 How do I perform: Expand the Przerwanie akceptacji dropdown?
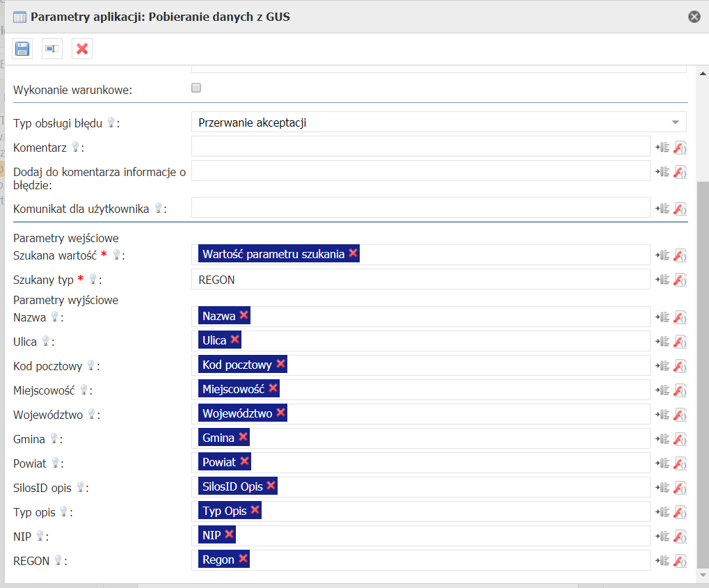[x=674, y=122]
